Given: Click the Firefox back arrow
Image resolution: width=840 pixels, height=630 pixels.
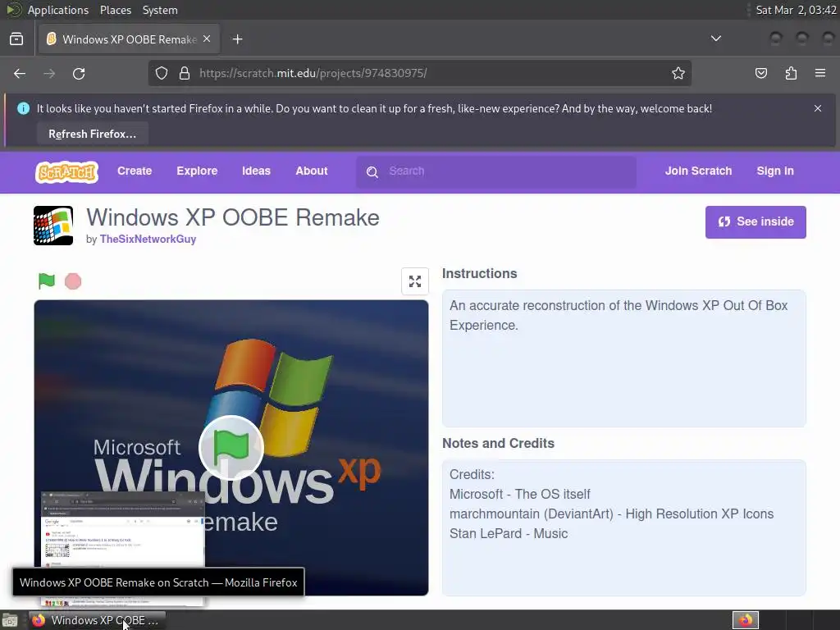Looking at the screenshot, I should [20, 73].
